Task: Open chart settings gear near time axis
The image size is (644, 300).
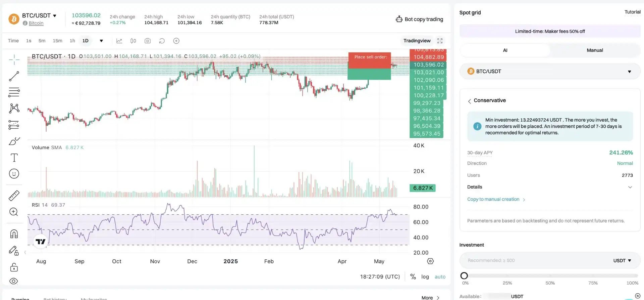Action: 430,261
